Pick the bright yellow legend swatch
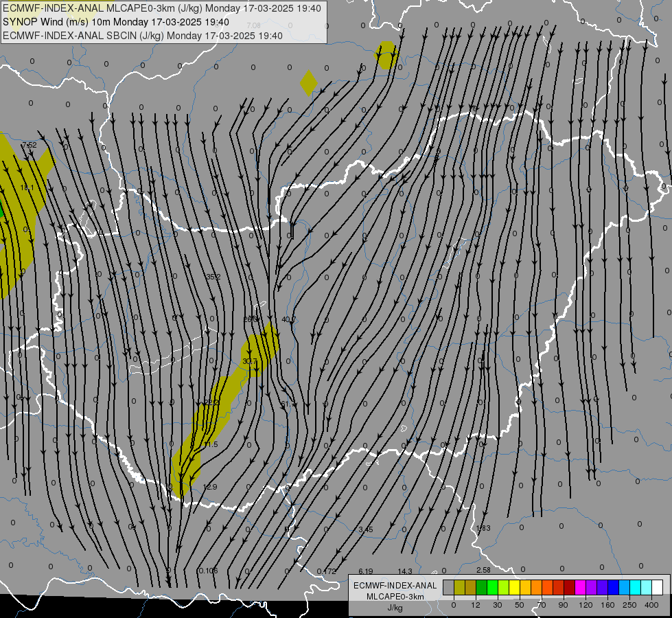 (514, 588)
